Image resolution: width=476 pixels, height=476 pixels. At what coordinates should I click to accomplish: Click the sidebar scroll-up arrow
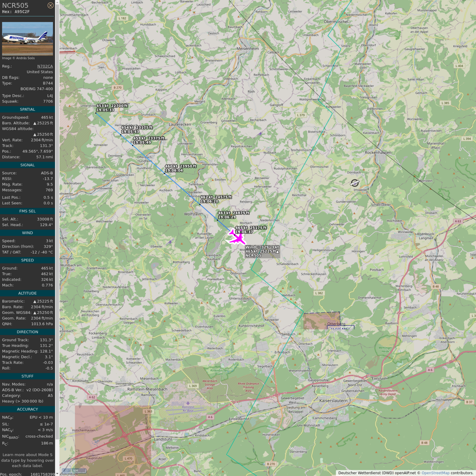[x=57, y=2]
